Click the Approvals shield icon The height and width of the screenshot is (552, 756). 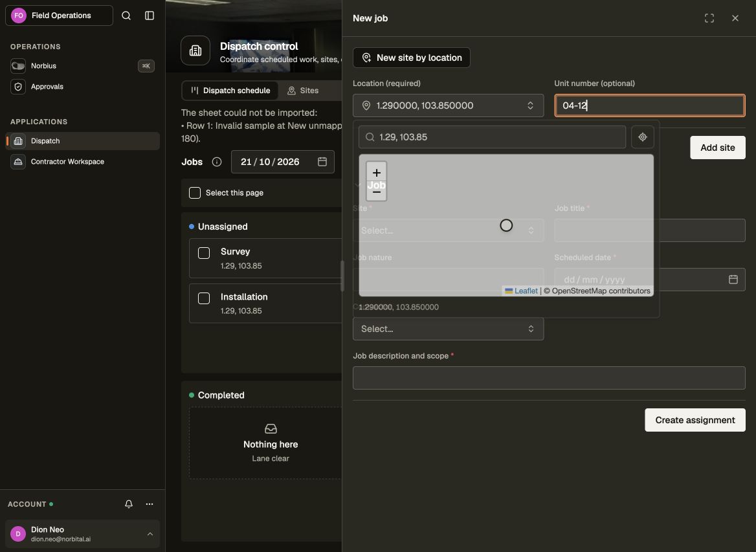point(18,87)
